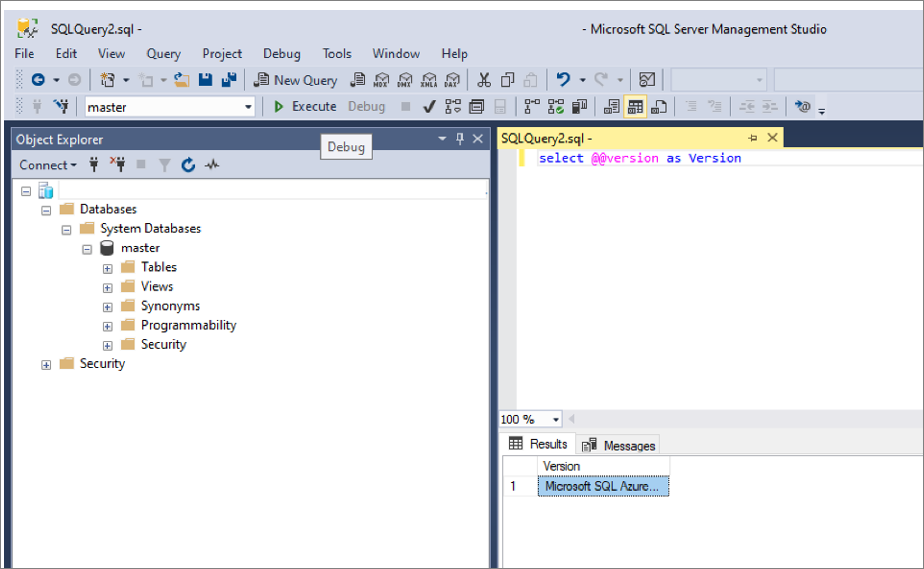Viewport: 924px width, 569px height.
Task: Expand the Tables folder node
Action: tap(108, 267)
